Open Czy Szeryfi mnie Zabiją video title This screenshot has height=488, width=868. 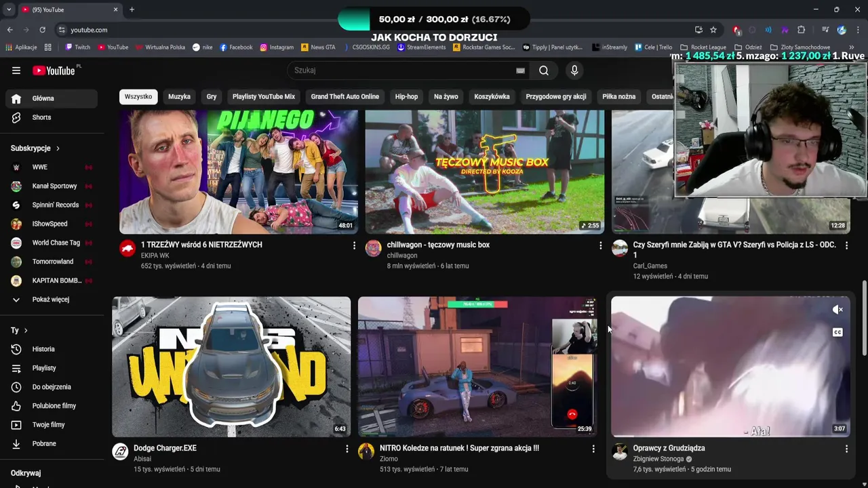(734, 249)
